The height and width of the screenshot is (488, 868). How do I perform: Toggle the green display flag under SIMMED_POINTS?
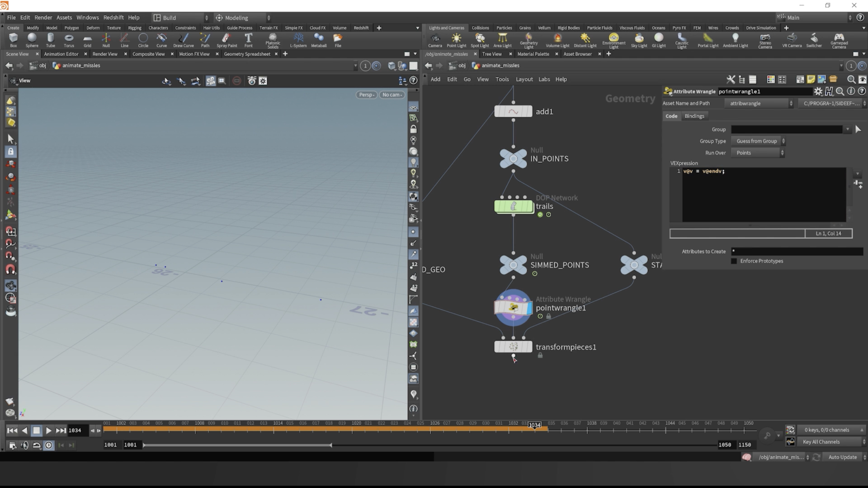pos(534,273)
